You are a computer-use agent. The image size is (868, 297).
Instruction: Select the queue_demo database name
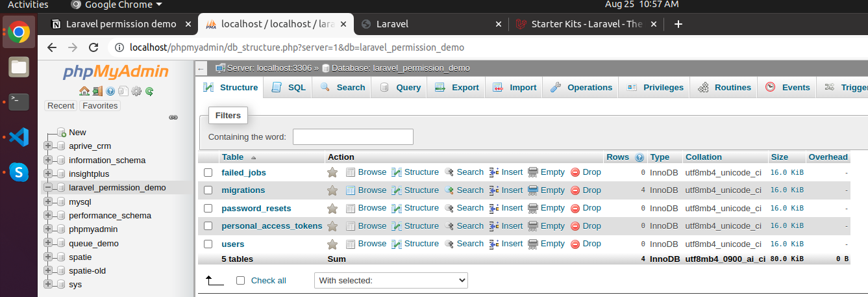pyautogui.click(x=93, y=243)
